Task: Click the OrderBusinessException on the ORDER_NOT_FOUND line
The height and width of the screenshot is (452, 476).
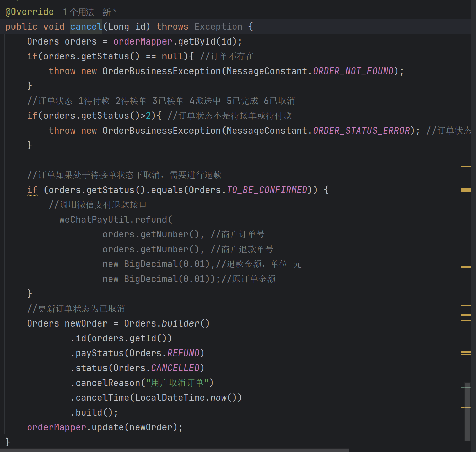Action: [162, 71]
